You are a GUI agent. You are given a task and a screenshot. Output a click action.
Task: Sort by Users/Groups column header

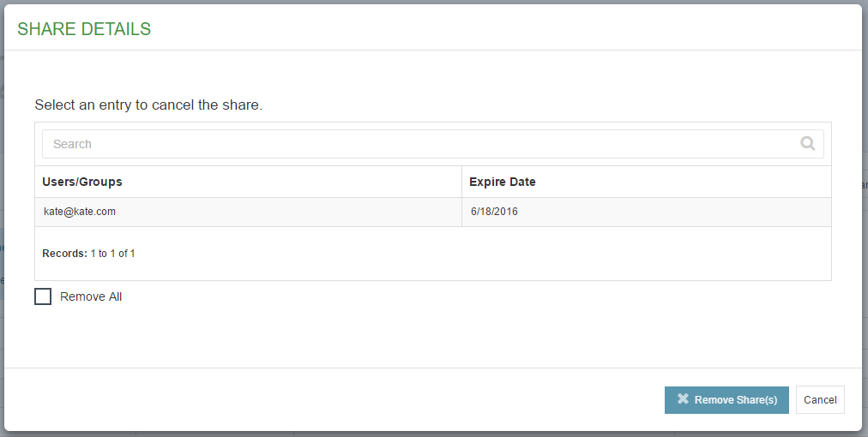tap(82, 182)
